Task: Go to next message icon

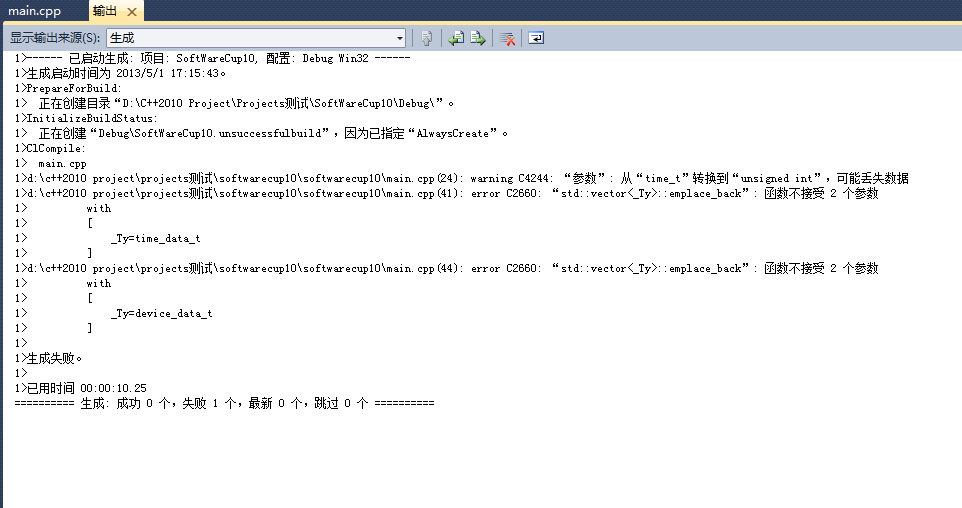Action: coord(478,38)
